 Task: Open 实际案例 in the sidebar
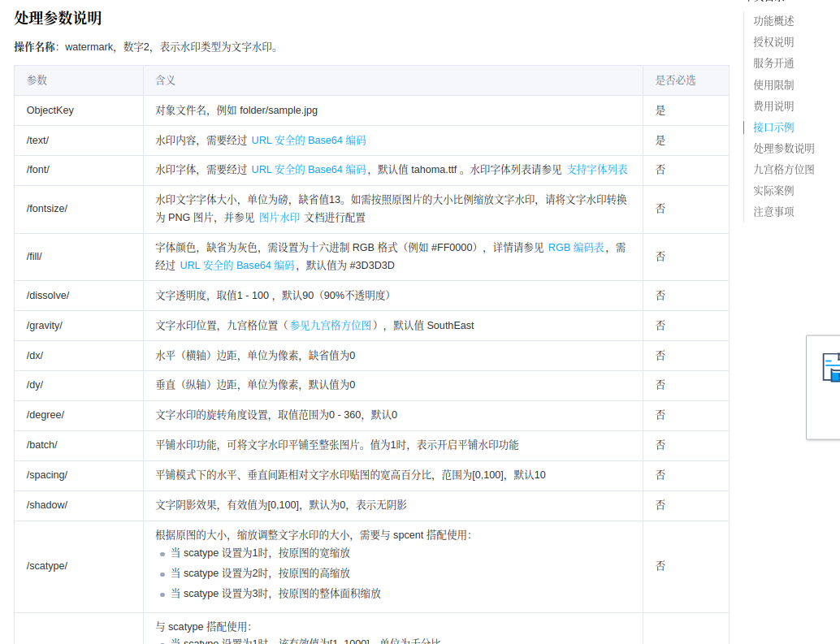coord(773,191)
